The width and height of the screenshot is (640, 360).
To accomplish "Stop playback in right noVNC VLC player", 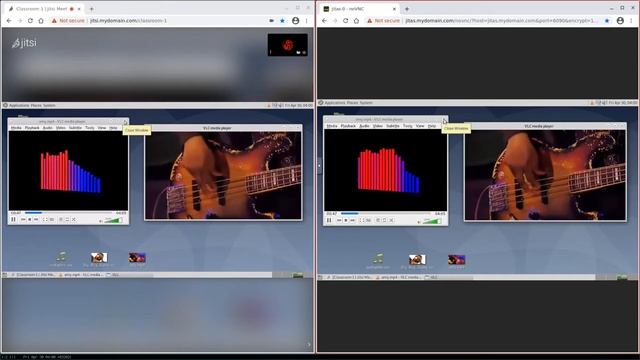I will 346,220.
